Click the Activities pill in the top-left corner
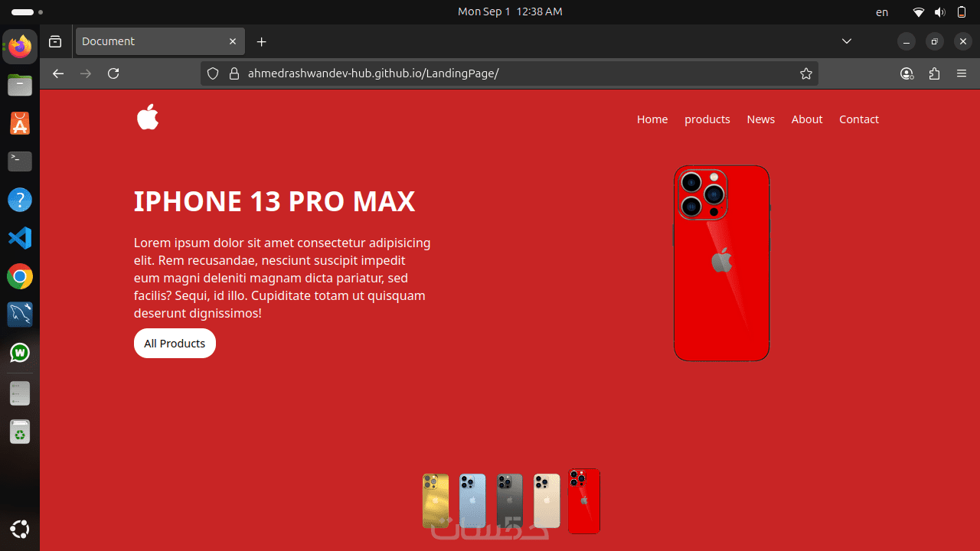980x551 pixels. pos(27,12)
